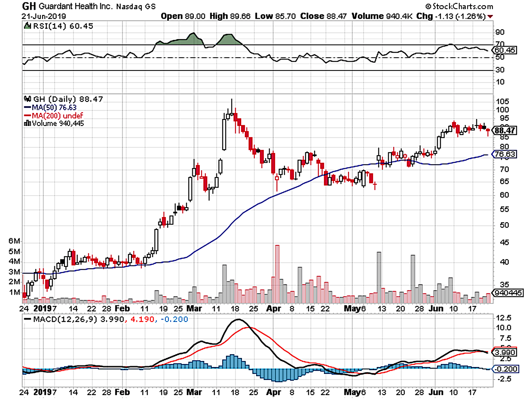532x401 pixels.
Task: Click the red 4.190 signal value
Action: click(142, 319)
